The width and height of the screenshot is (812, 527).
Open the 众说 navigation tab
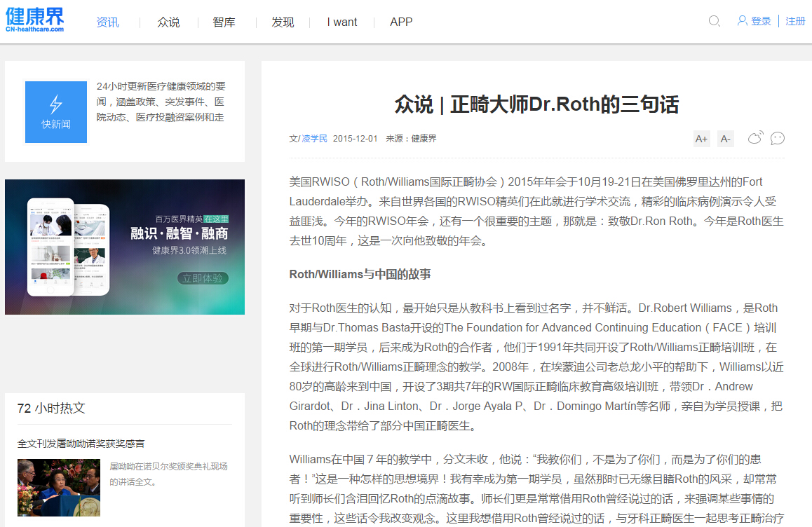point(168,22)
